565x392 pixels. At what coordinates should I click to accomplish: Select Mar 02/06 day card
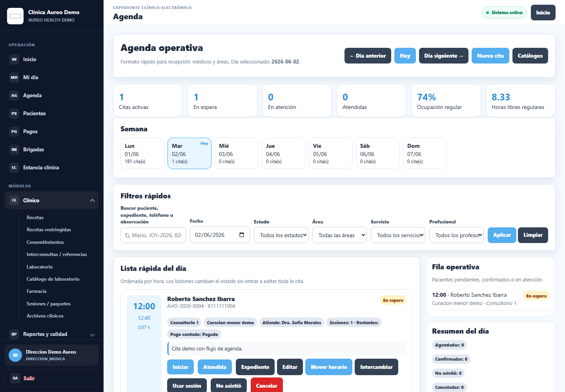190,153
